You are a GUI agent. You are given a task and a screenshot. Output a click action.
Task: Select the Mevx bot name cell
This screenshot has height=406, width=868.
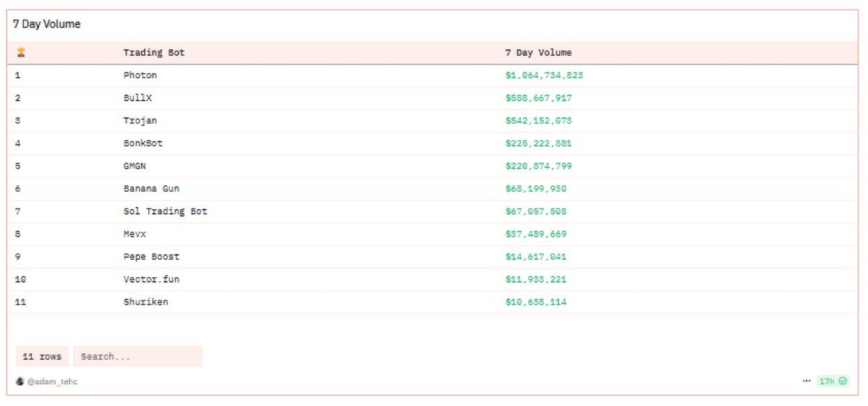point(135,234)
